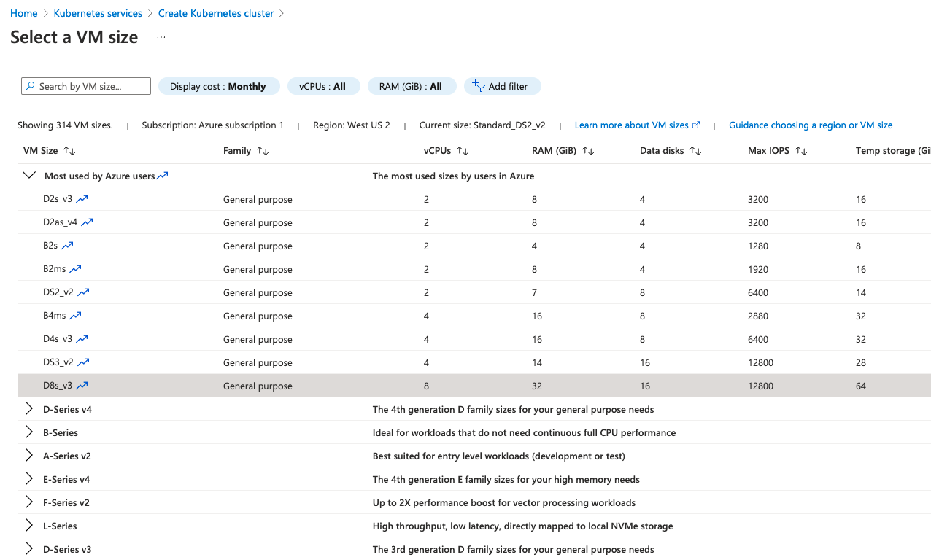Expand the F-Series v2 group
The image size is (931, 560).
point(29,502)
